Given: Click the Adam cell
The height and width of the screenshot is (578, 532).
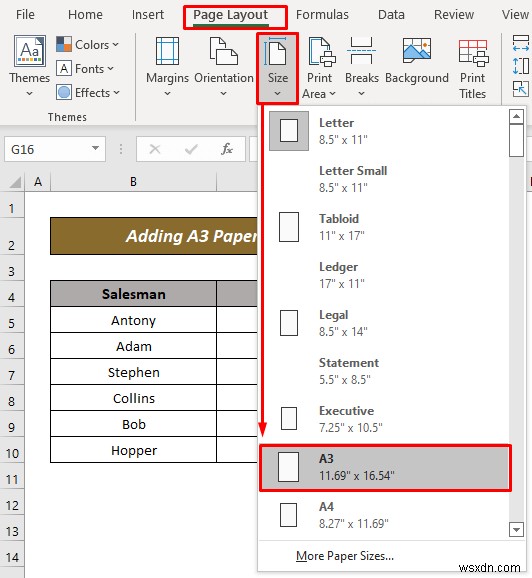Looking at the screenshot, I should click(133, 346).
